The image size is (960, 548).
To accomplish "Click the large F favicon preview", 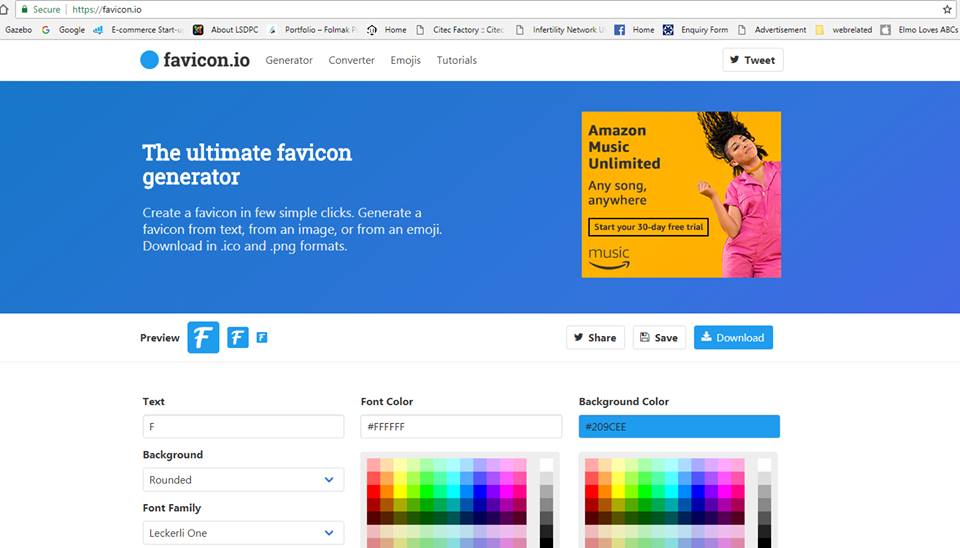I will [x=203, y=338].
